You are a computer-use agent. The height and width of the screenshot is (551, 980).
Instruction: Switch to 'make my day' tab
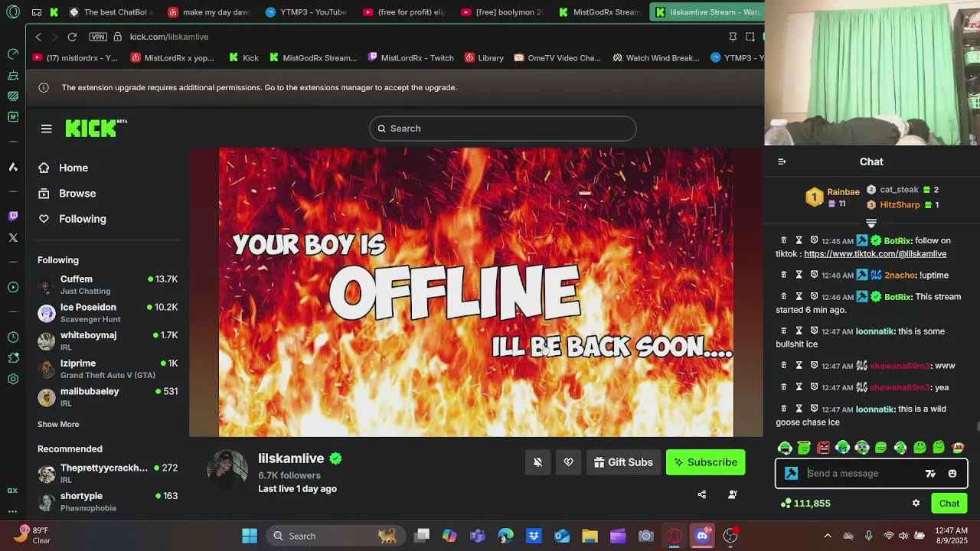[210, 12]
